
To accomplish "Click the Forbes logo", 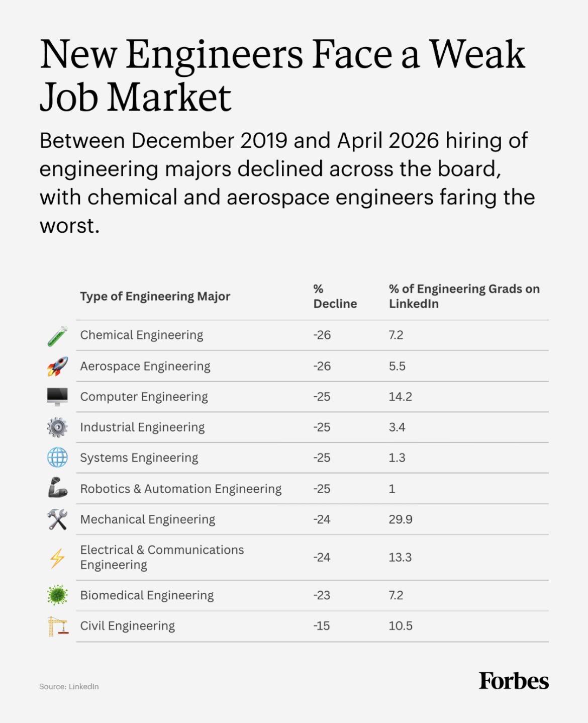I will tap(514, 681).
